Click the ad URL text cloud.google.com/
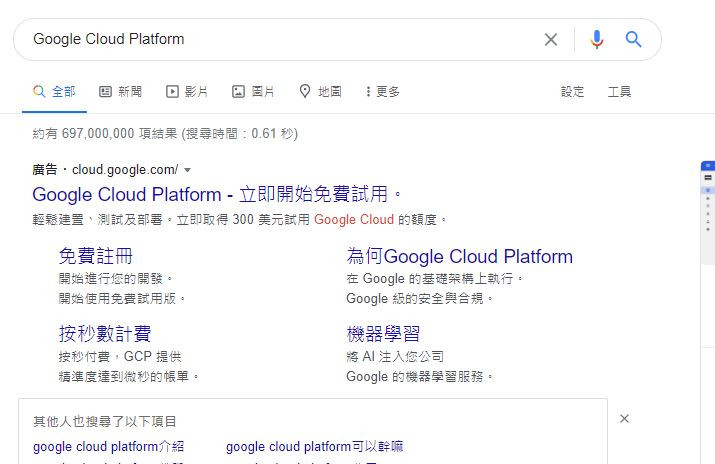Viewport: 715px width, 464px height. pos(125,170)
